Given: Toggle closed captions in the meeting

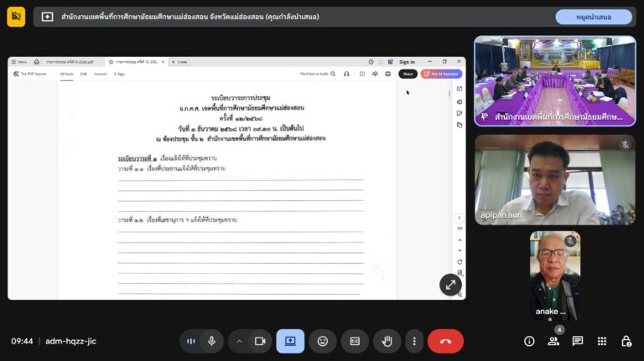Looking at the screenshot, I should pyautogui.click(x=355, y=341).
